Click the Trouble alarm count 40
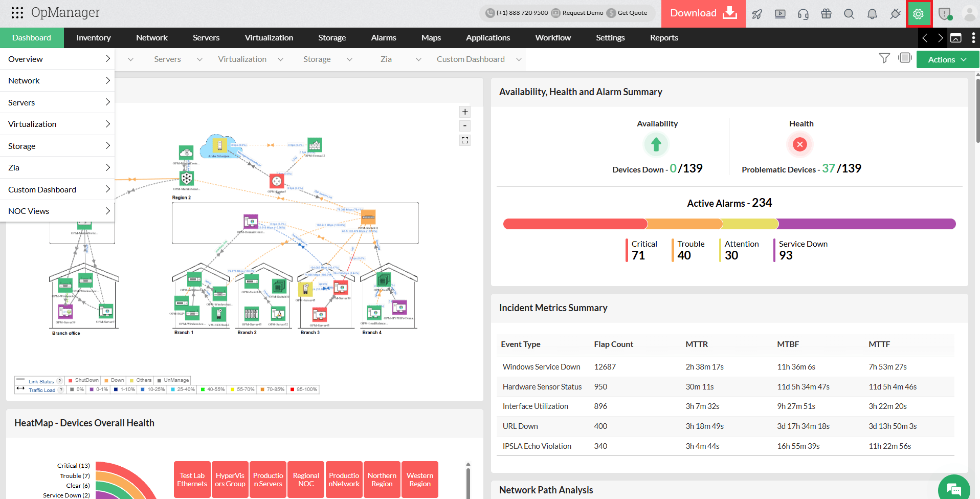 click(x=684, y=255)
